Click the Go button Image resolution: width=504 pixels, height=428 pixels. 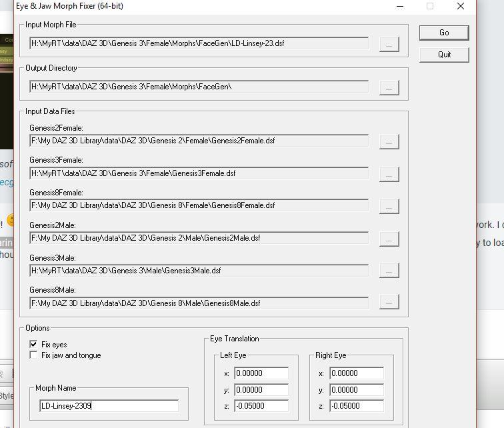point(444,33)
